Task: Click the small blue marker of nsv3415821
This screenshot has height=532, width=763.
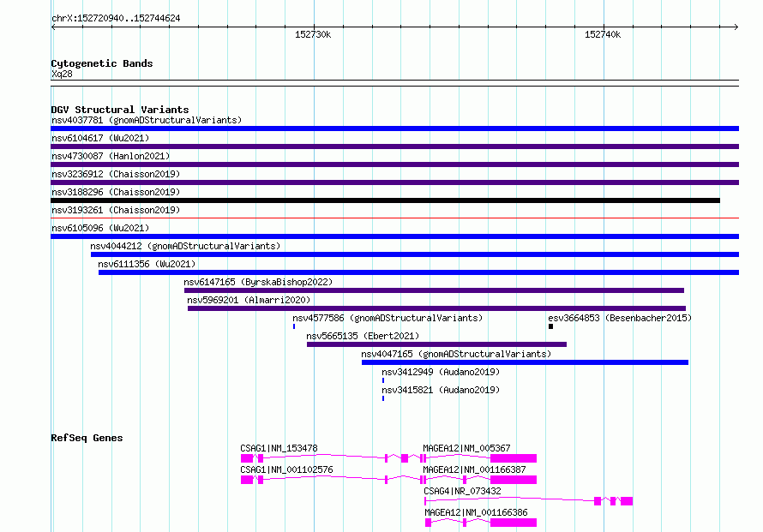Action: (x=383, y=398)
